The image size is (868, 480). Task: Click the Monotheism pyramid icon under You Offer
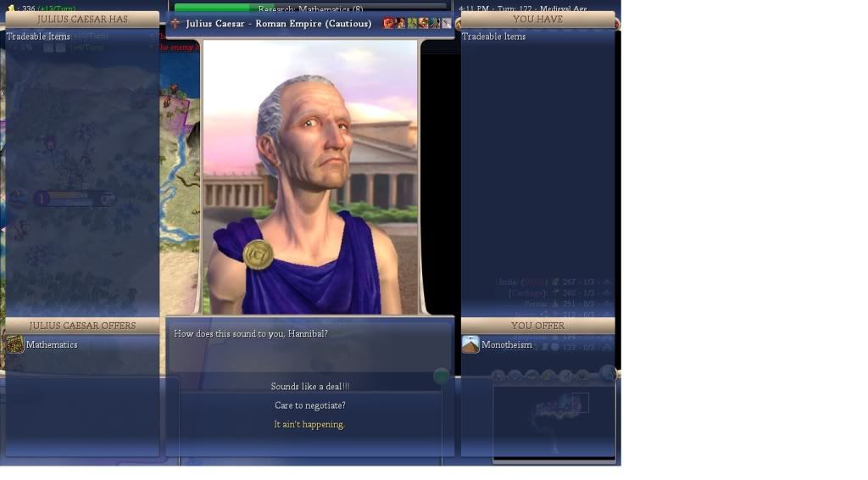pyautogui.click(x=470, y=344)
